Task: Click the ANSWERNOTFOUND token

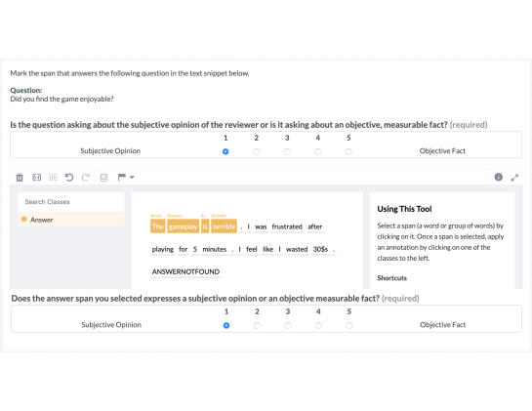Action: point(185,271)
